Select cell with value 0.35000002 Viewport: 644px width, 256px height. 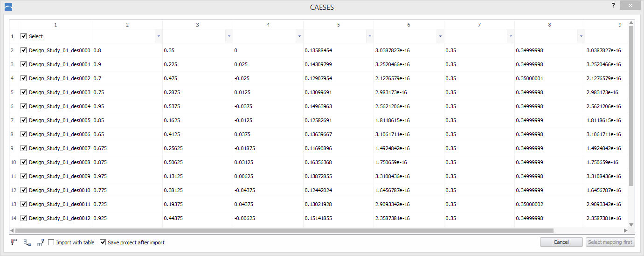click(550, 204)
